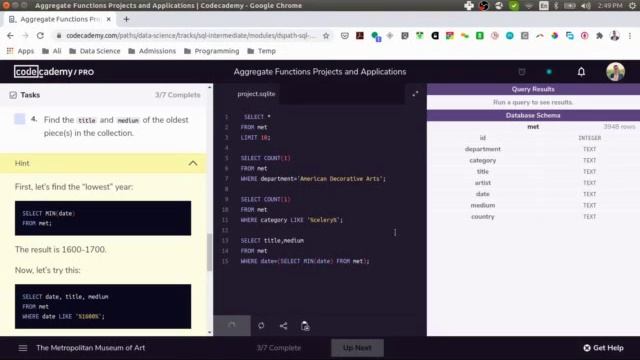This screenshot has width=640, height=360.
Task: Open the user profile avatar
Action: [615, 72]
